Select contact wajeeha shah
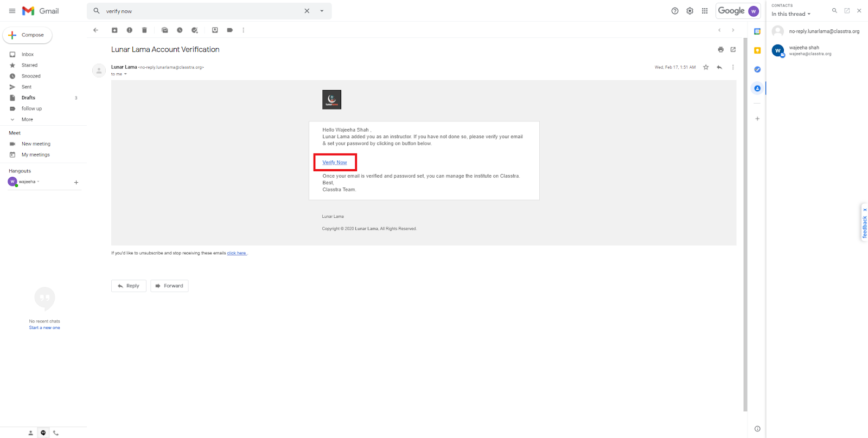The image size is (868, 438). point(817,50)
